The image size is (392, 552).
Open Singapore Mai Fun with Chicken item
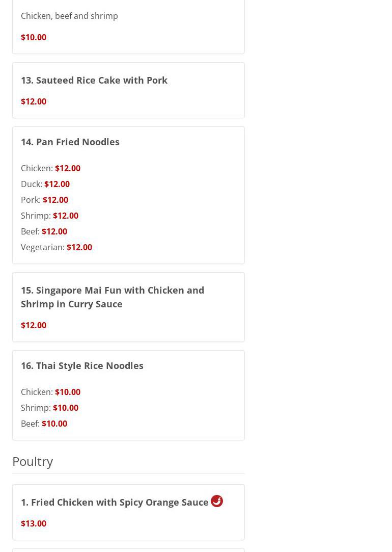pos(112,297)
